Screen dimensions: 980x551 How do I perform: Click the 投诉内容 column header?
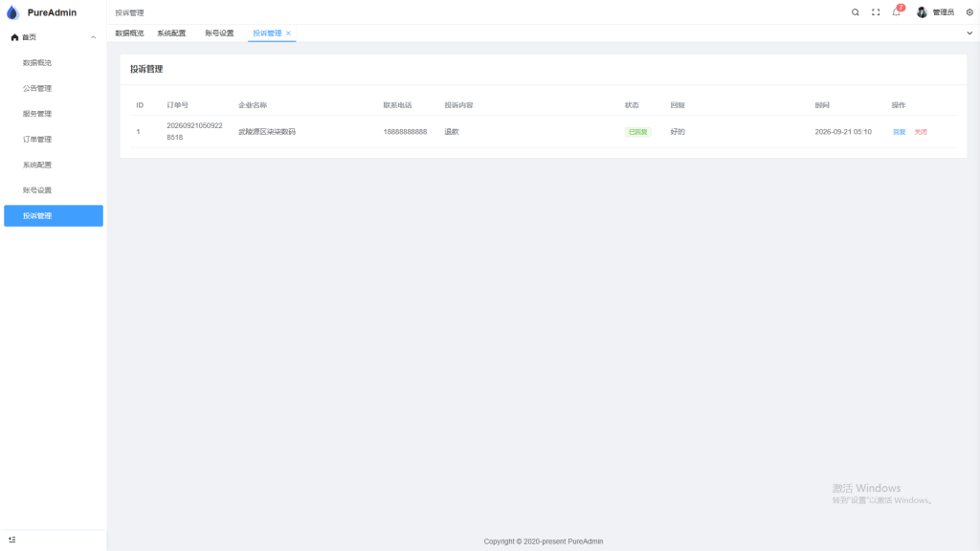(x=458, y=105)
